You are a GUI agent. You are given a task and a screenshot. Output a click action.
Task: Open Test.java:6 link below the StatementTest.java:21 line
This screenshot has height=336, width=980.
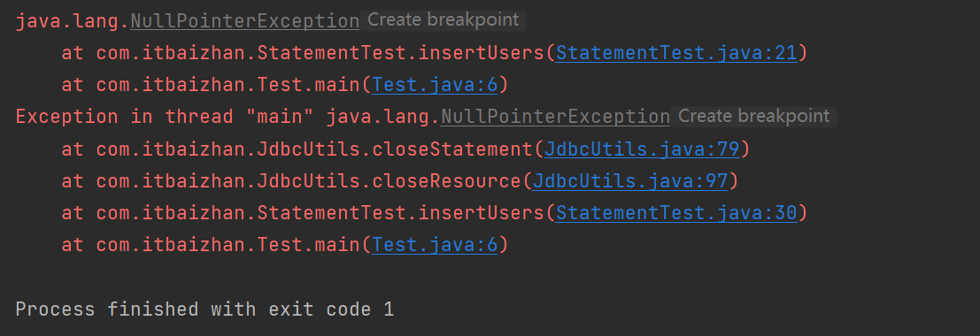pyautogui.click(x=435, y=85)
